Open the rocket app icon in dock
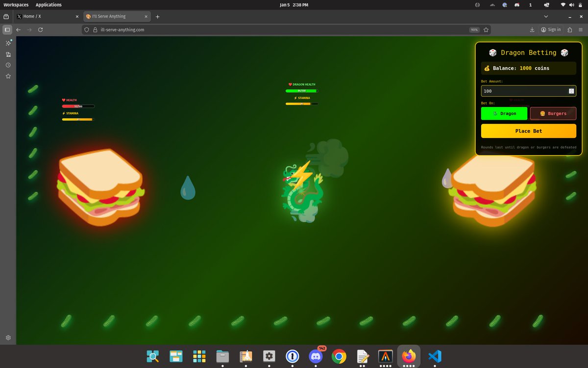This screenshot has height=368, width=588. (x=245, y=356)
